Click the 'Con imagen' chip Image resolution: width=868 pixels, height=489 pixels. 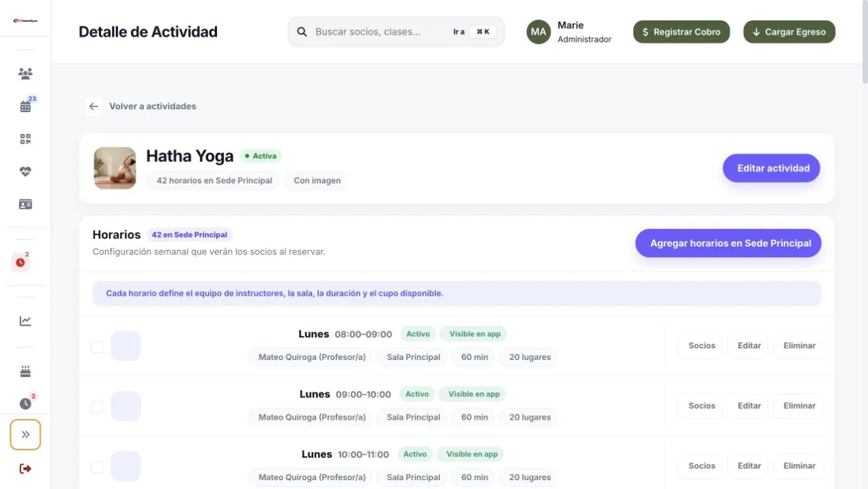(x=317, y=181)
